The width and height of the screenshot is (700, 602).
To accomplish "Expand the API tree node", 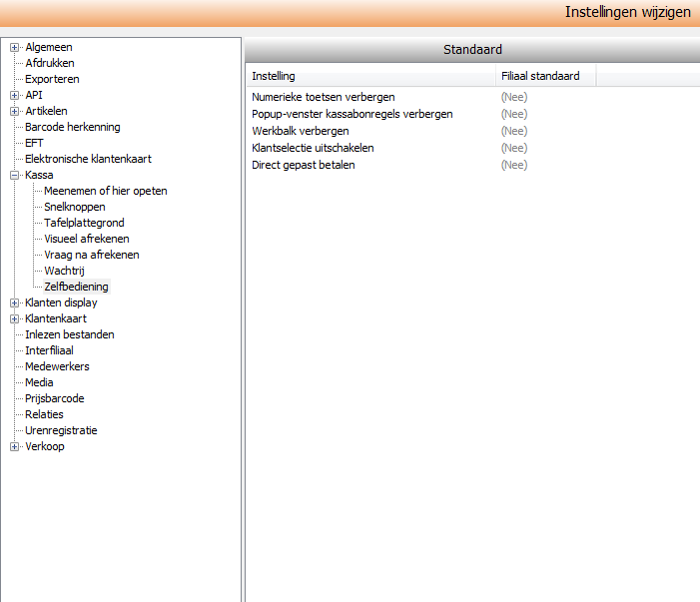I will [x=14, y=96].
